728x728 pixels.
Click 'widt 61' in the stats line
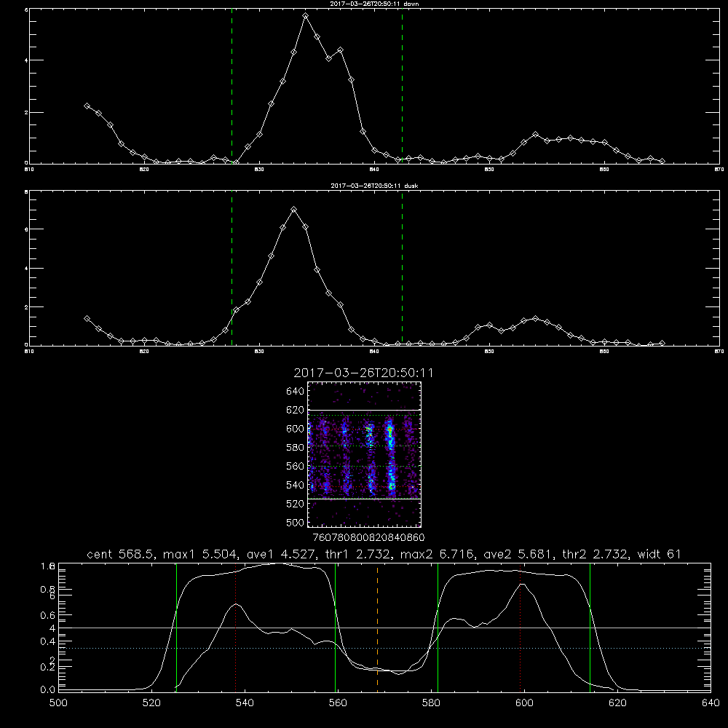[660, 554]
